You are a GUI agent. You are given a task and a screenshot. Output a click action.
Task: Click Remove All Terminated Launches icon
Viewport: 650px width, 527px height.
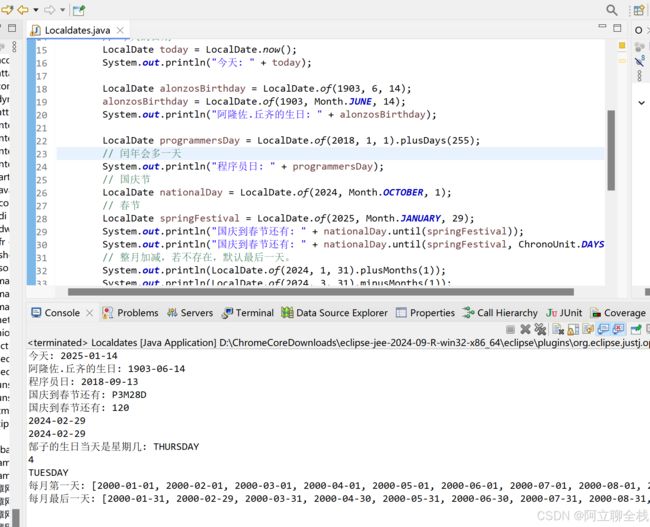(x=540, y=330)
